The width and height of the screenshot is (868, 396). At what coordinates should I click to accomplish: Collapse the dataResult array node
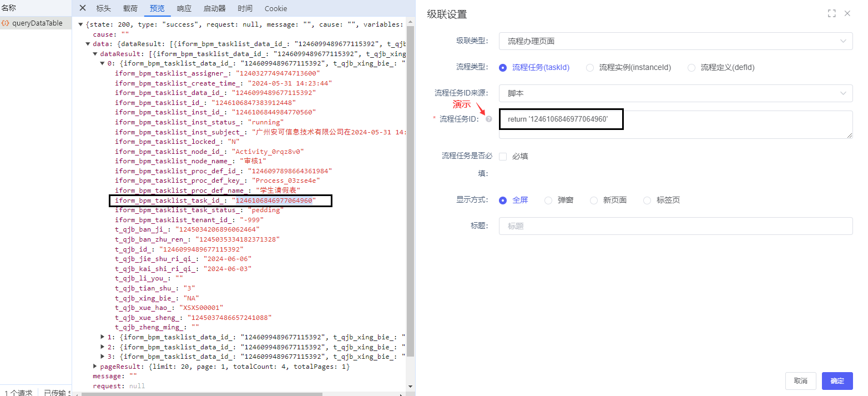pos(95,54)
